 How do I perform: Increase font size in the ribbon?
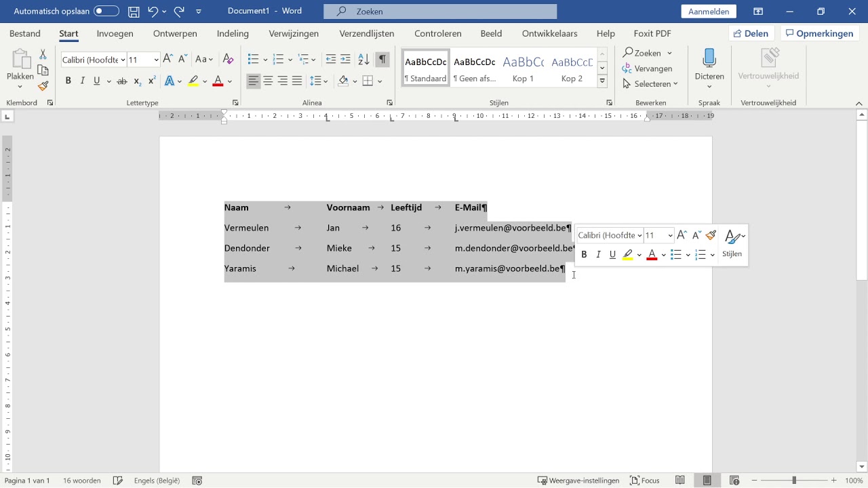(168, 60)
